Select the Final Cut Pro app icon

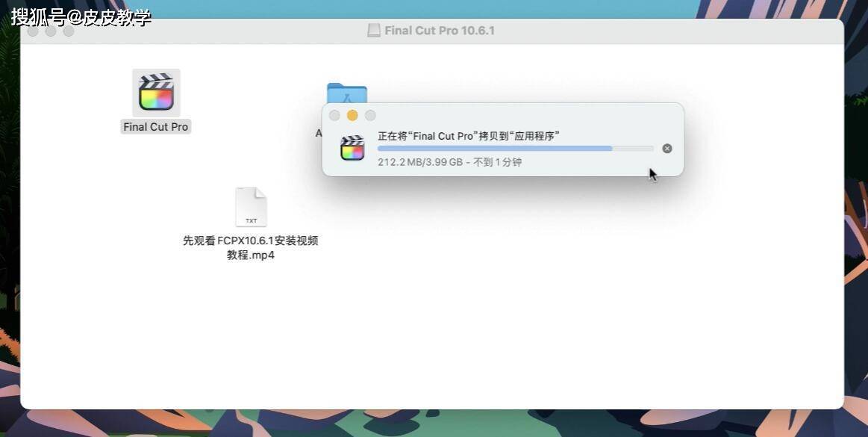pyautogui.click(x=155, y=91)
